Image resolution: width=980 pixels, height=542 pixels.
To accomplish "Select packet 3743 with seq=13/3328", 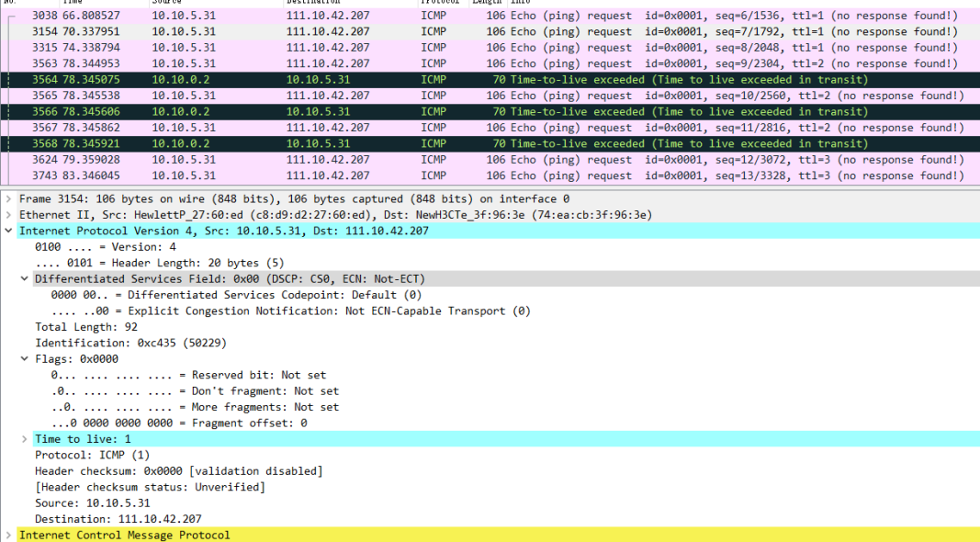I will 490,175.
